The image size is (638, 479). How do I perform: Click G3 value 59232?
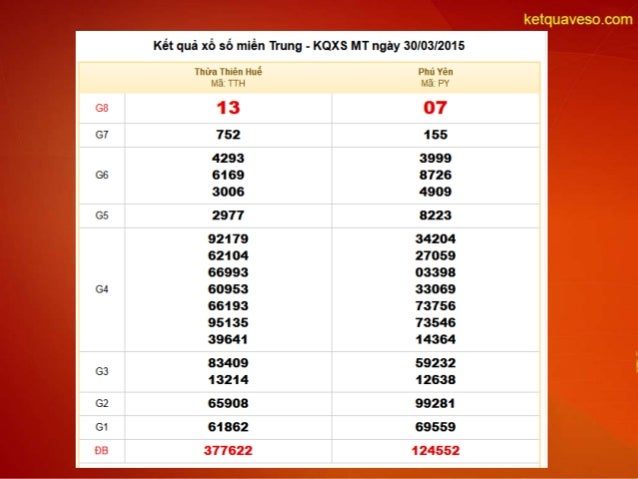[435, 363]
